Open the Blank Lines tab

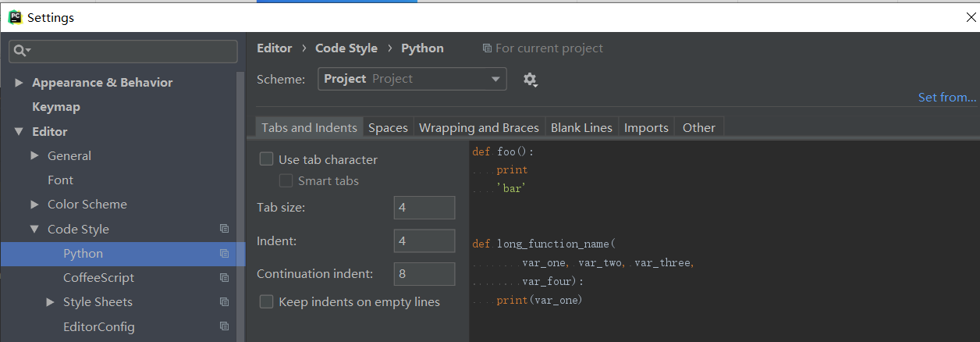pos(581,127)
